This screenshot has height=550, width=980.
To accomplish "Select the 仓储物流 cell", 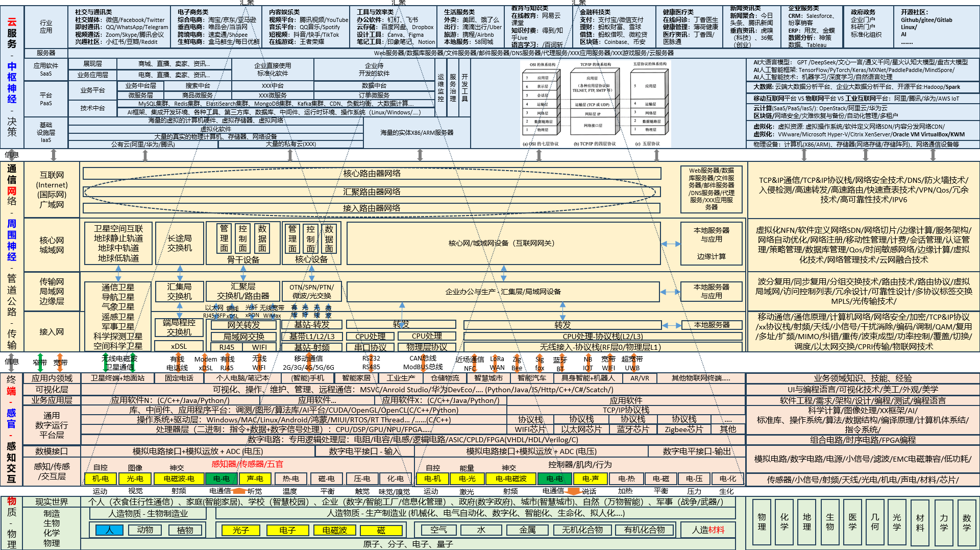I will (445, 378).
